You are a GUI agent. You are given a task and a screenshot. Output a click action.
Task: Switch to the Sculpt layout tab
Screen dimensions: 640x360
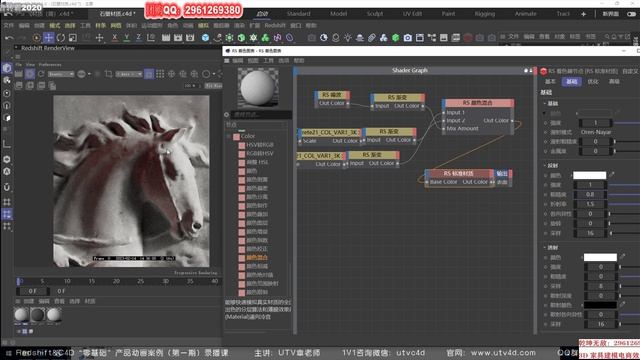pyautogui.click(x=375, y=14)
